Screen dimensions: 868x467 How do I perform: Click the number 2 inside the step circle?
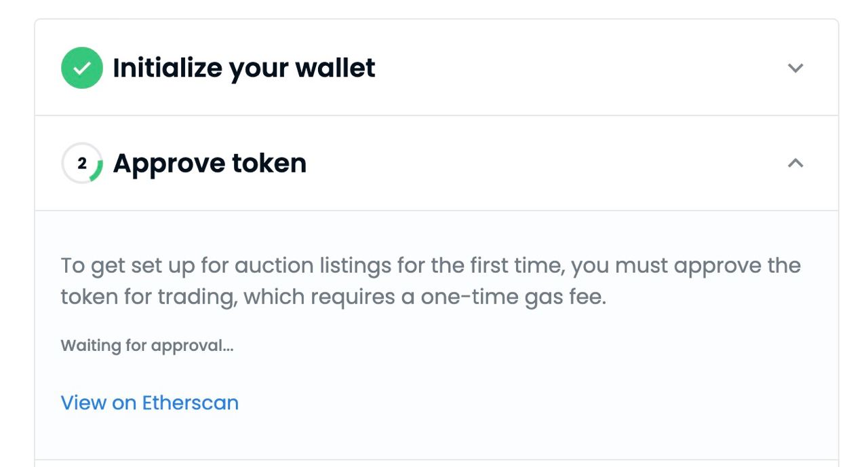[x=82, y=163]
